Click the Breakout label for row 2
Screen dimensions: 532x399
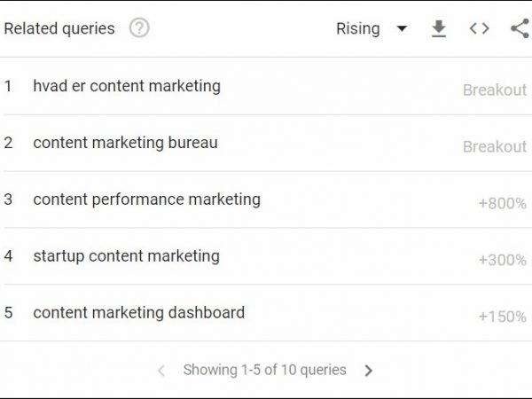pos(494,146)
